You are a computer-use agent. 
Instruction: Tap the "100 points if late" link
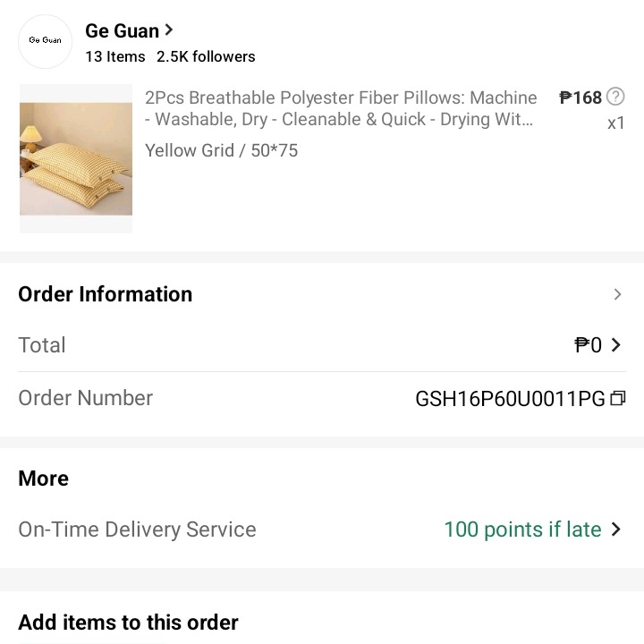522,530
